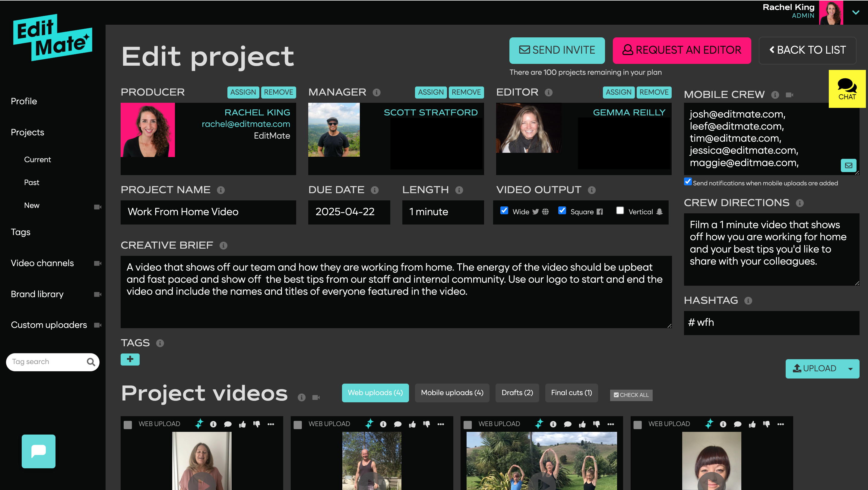
Task: Click the Project videos info icon
Action: [302, 397]
